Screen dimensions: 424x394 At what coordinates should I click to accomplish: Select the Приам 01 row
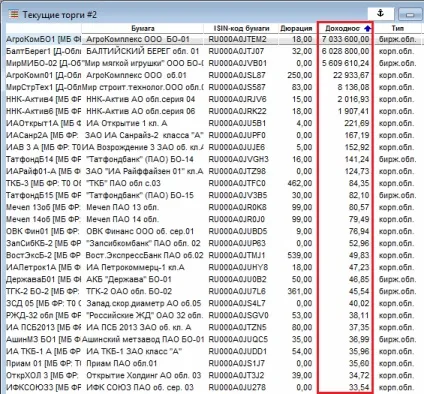pyautogui.click(x=213, y=363)
